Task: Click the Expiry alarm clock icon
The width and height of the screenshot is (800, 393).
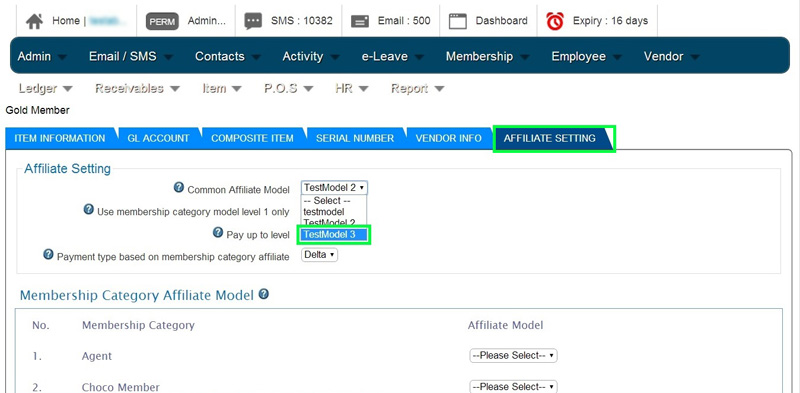Action: [x=555, y=21]
